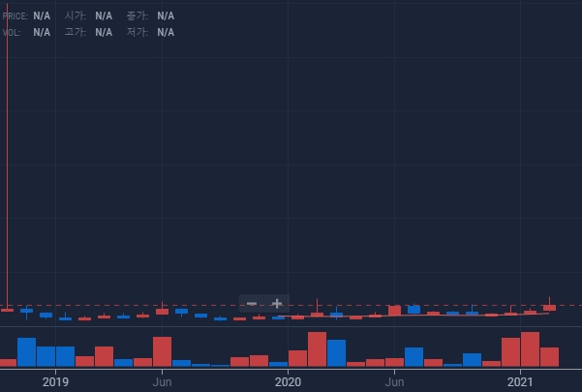Image resolution: width=582 pixels, height=392 pixels.
Task: Zoom in with the plus button
Action: [277, 304]
